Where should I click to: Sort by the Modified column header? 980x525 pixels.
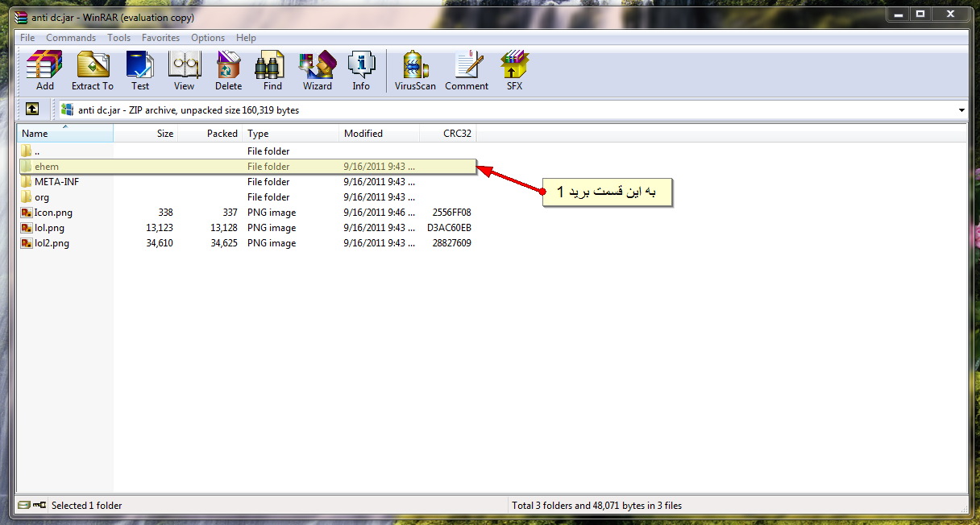pos(379,134)
